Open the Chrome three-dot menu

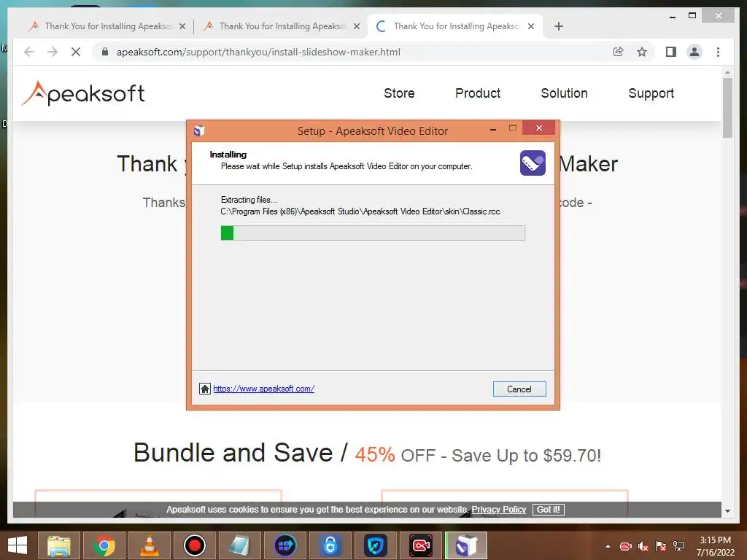718,52
